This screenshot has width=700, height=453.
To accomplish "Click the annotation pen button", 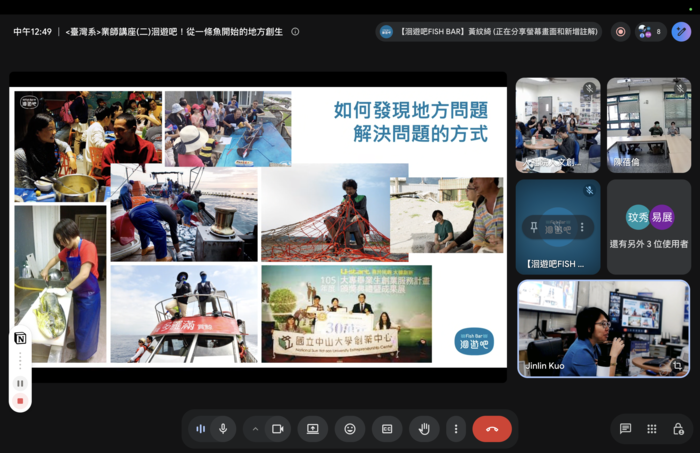I will point(681,32).
